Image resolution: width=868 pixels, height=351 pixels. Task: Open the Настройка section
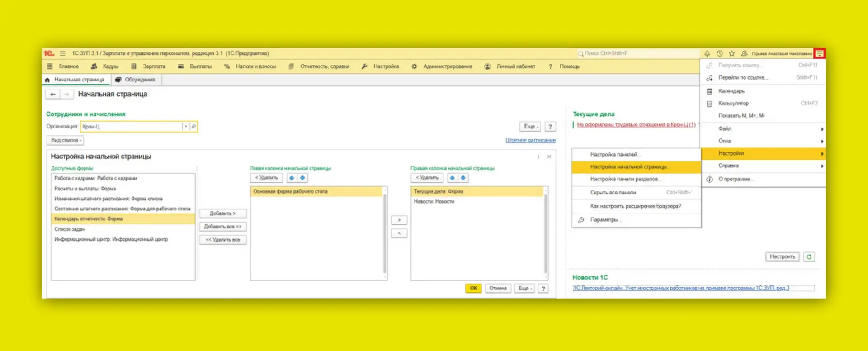click(380, 66)
